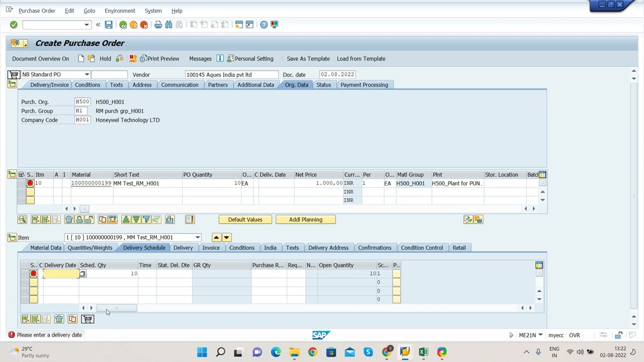644x362 pixels.
Task: Click the Print Preview button
Action: [159, 59]
